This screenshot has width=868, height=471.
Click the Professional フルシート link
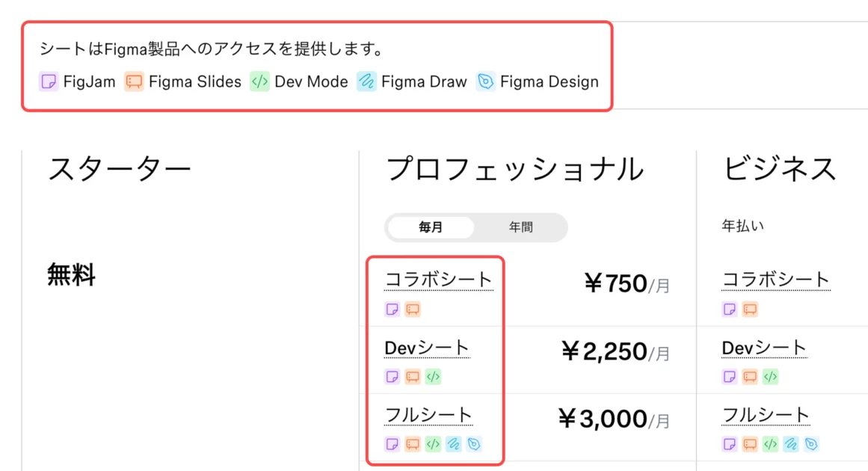pos(428,415)
